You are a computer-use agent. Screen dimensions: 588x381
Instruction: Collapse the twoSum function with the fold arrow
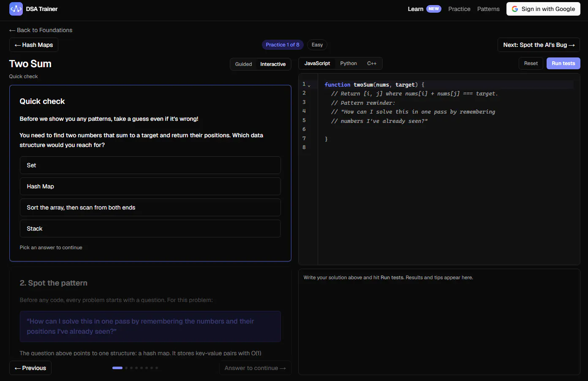309,86
